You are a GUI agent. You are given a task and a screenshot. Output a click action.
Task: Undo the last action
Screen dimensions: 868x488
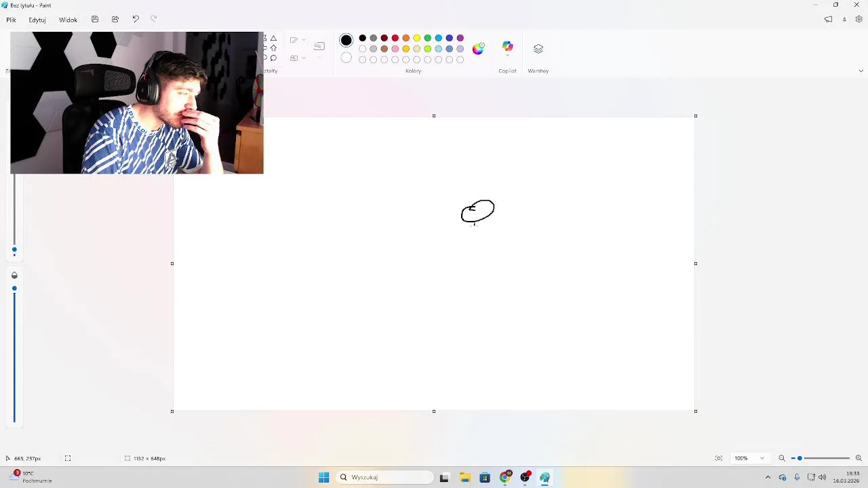point(136,20)
